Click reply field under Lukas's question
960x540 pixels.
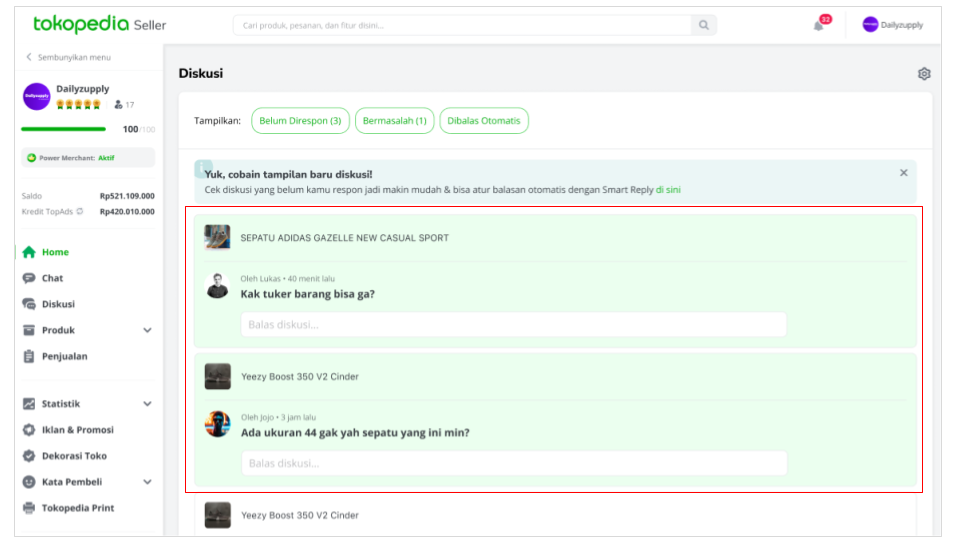[513, 324]
